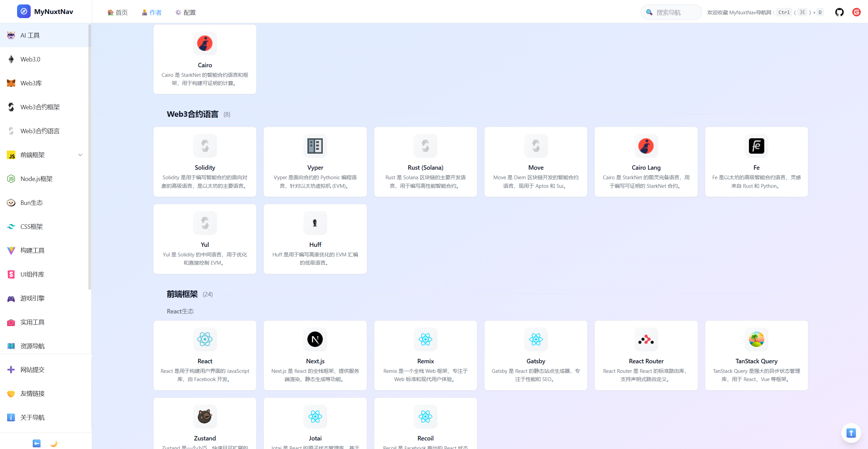Viewport: 868px width, 449px height.
Task: Open the GitHub repository icon
Action: tap(839, 12)
